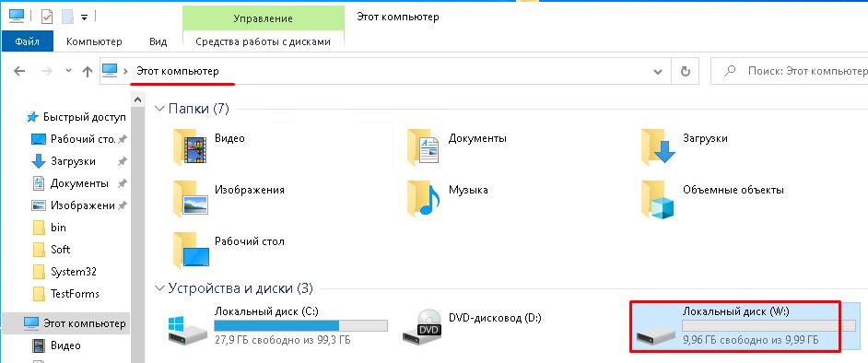Select Локальный диск (W:) drive
The image size is (868, 363).
coord(735,326)
